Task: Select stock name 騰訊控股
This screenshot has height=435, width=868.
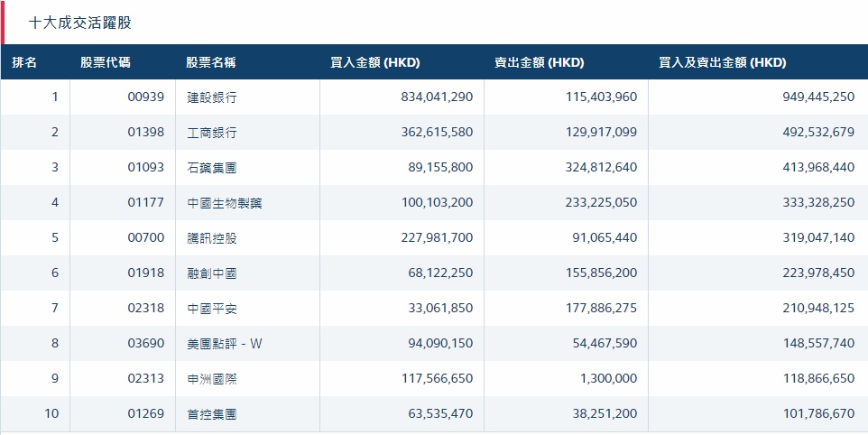Action: (x=212, y=238)
